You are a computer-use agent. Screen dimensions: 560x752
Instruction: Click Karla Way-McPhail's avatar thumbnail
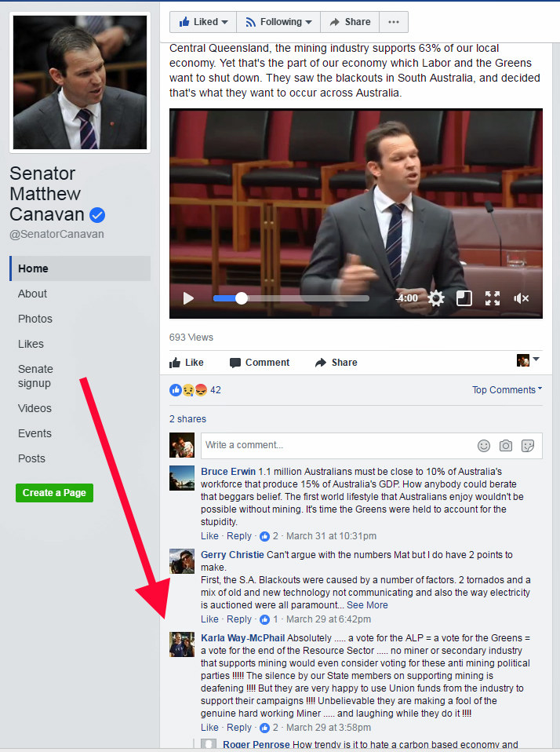point(182,644)
